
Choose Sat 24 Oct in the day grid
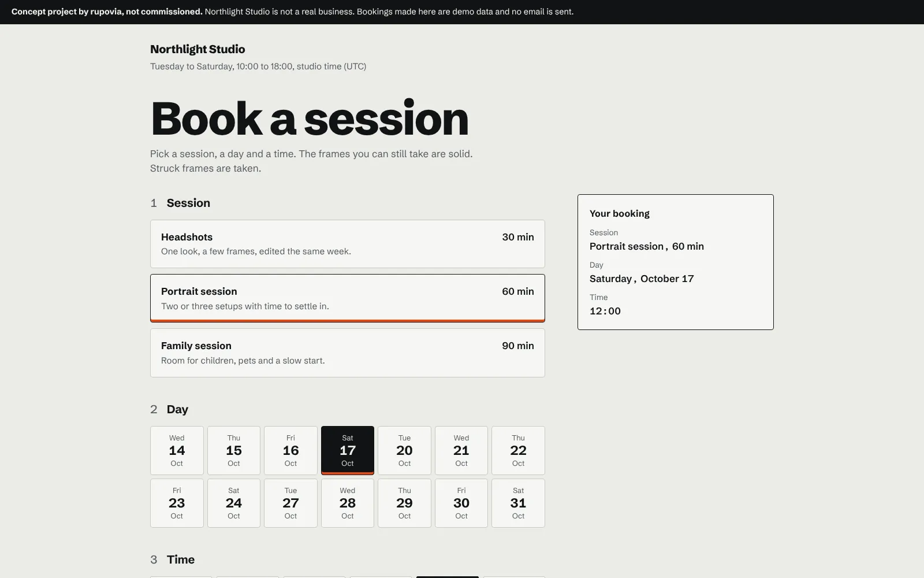(x=234, y=503)
